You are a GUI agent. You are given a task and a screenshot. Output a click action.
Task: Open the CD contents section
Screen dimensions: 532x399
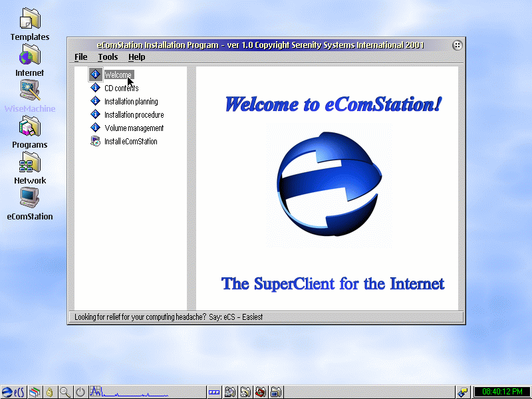tap(122, 88)
